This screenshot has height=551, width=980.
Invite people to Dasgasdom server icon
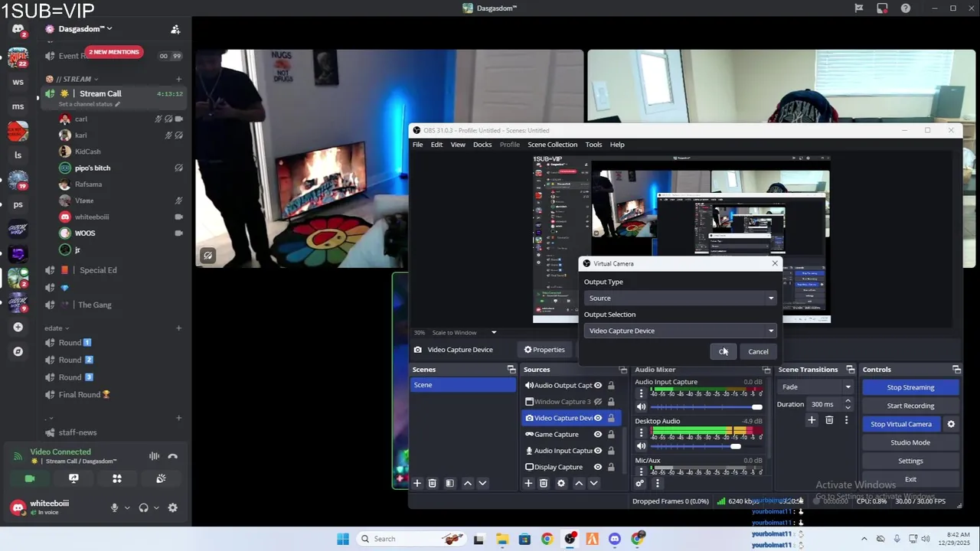[175, 29]
